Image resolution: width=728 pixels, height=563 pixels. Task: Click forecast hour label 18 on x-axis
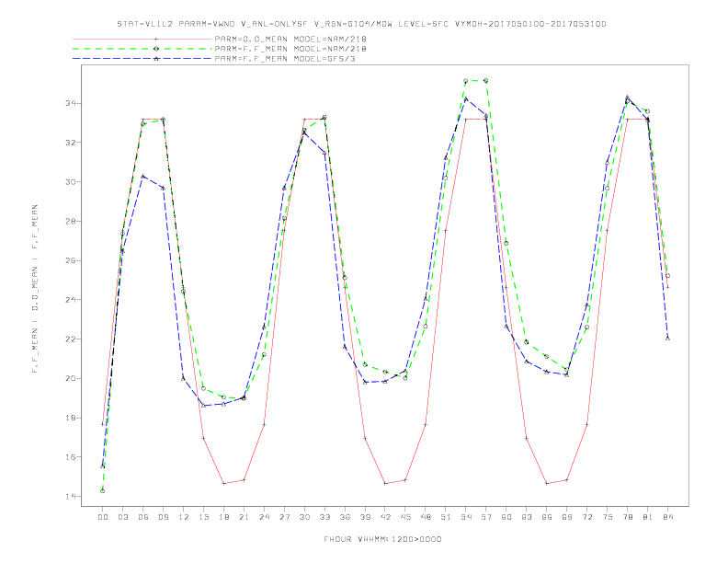pos(223,517)
